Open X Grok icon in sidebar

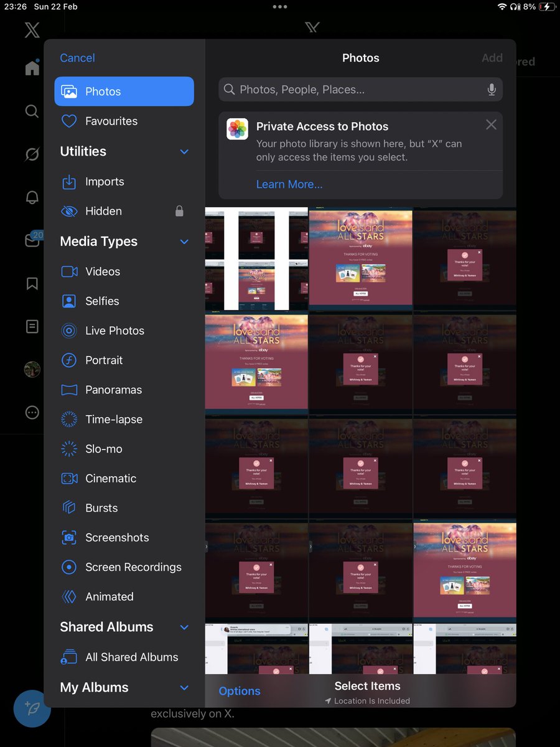point(32,154)
